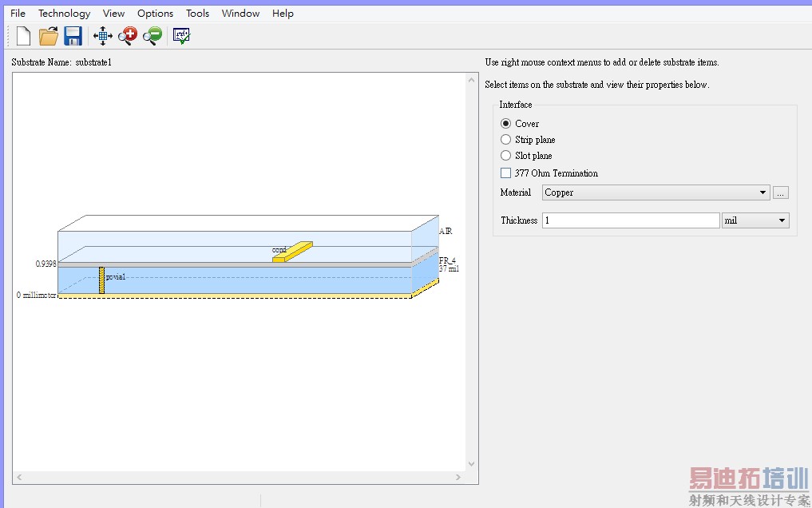The image size is (812, 508).
Task: Select the FR_4 layer label
Action: [447, 260]
